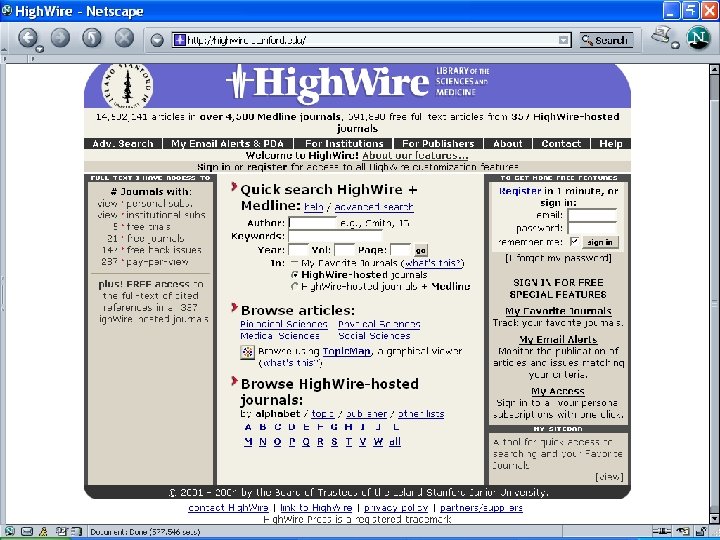Click the Search button beside URL bar
Image resolution: width=720 pixels, height=540 pixels.
click(x=606, y=40)
